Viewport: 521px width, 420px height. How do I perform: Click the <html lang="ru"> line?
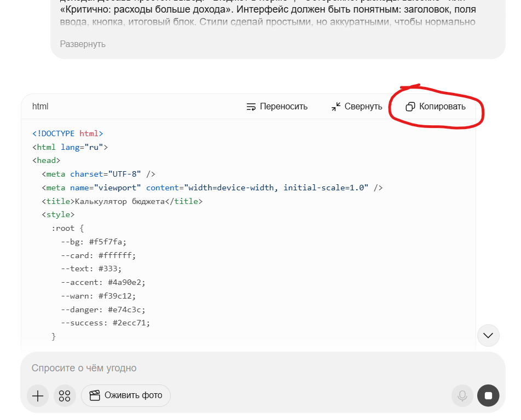click(x=70, y=147)
